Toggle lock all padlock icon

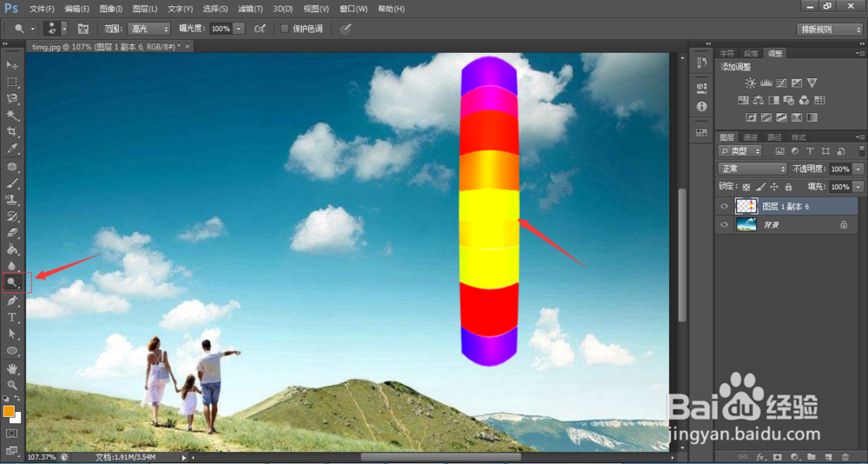788,187
